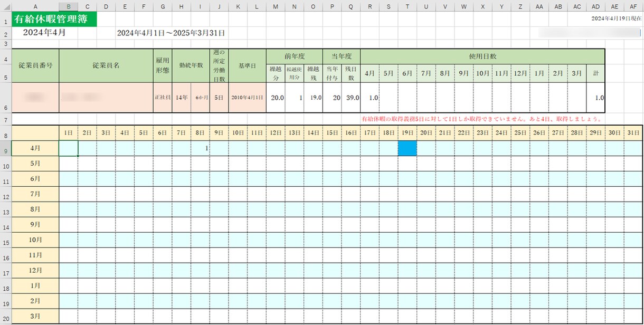The height and width of the screenshot is (325, 644).
Task: Click the 14年 years-of-service cell
Action: pos(181,98)
